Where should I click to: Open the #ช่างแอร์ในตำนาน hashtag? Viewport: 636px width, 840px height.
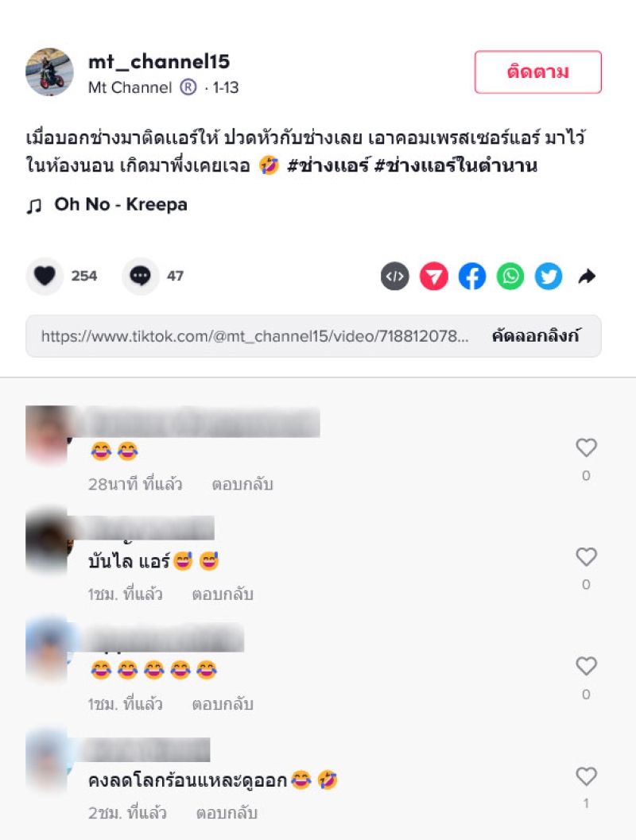tap(456, 165)
